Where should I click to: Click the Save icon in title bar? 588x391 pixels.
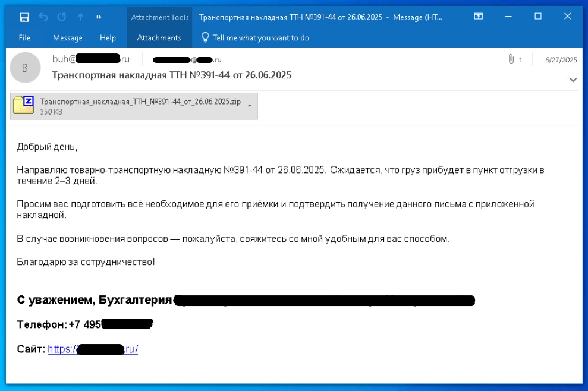pyautogui.click(x=24, y=17)
